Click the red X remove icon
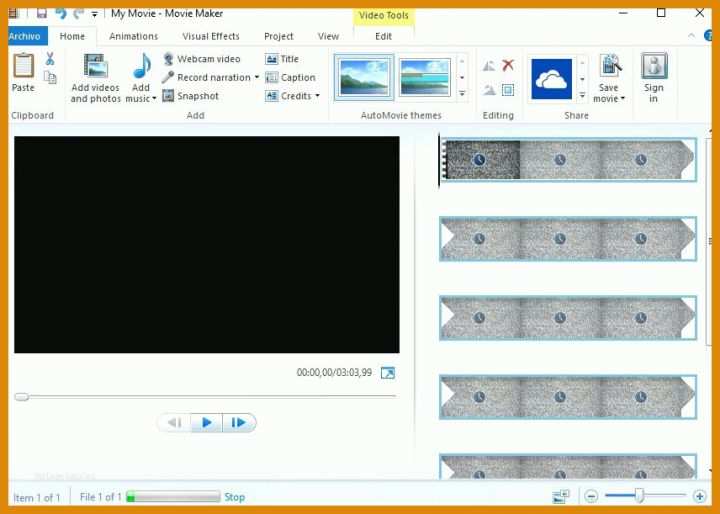Screen dimensions: 720x514 click(x=508, y=65)
